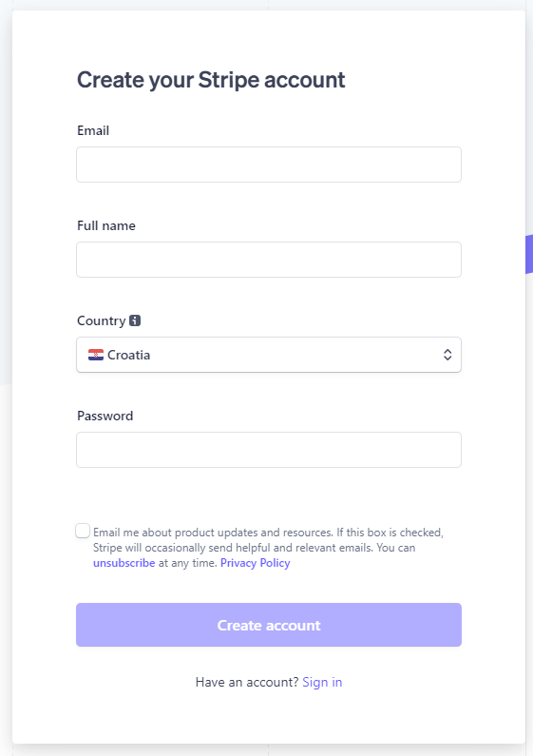Enable the product updates email checkbox
Viewport: 533px width, 756px height.
coord(83,531)
